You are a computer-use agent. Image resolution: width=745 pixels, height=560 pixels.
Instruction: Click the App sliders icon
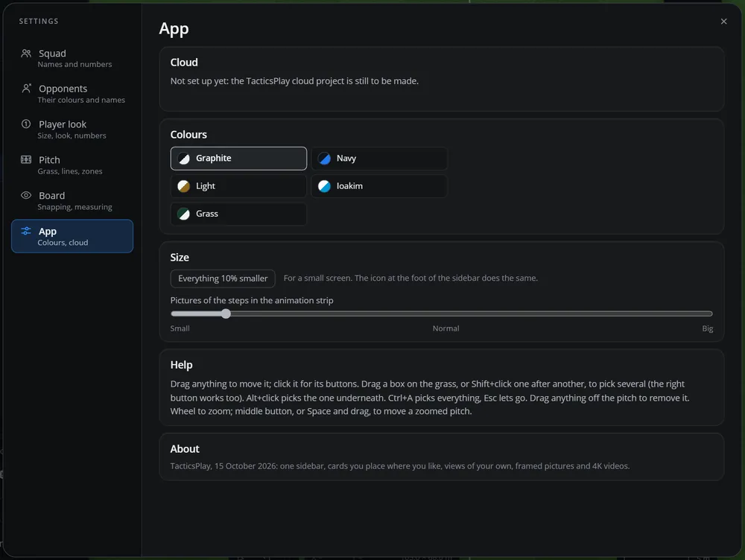pos(26,231)
